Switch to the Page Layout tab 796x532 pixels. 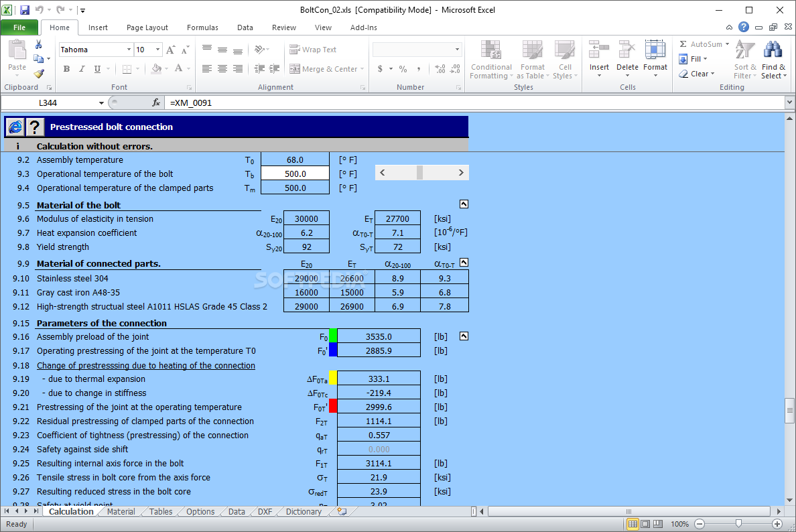147,27
